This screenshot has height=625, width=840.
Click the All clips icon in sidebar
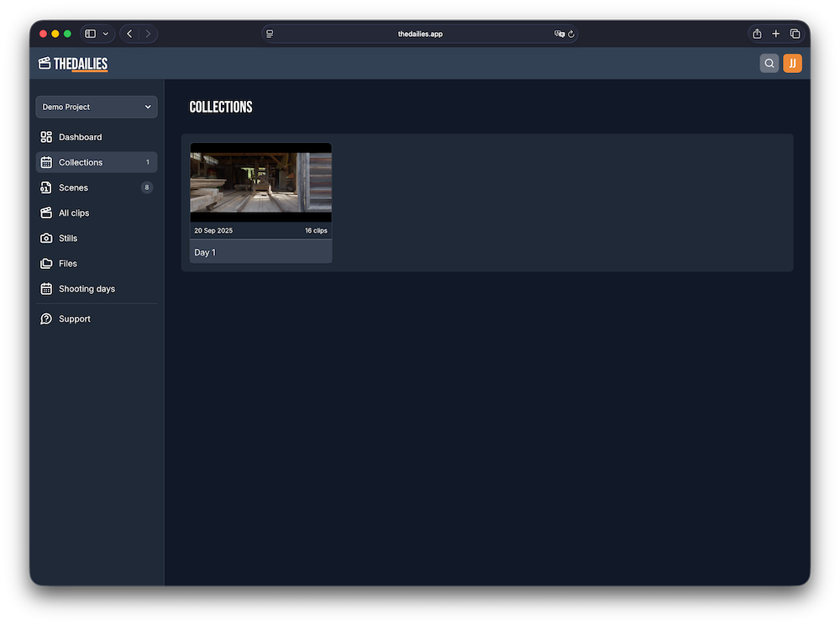(x=46, y=213)
